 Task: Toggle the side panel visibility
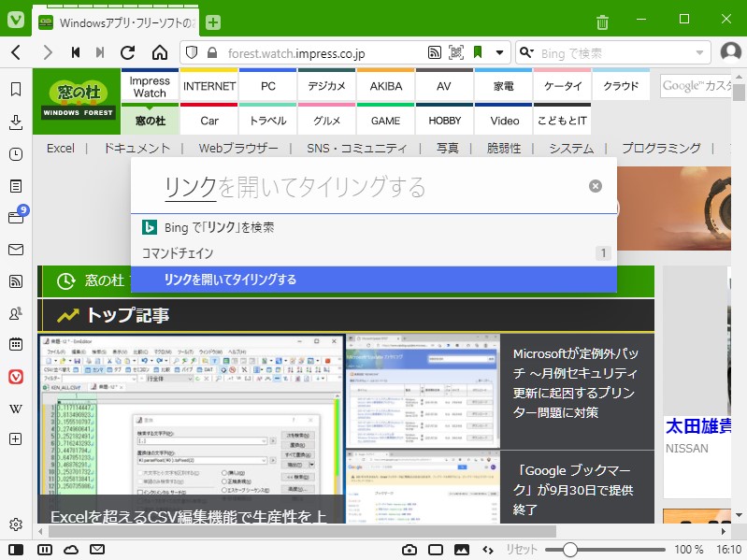[16, 550]
